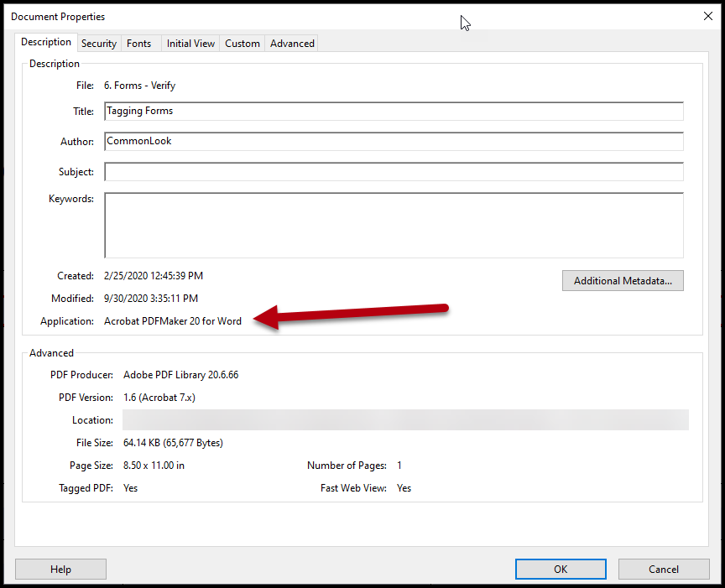725x588 pixels.
Task: Click the Author field containing CommonLook
Action: click(394, 142)
